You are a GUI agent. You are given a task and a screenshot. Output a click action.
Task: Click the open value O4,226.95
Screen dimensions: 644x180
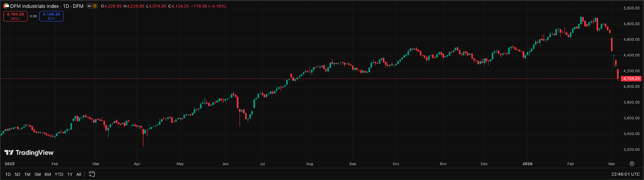[x=111, y=6]
